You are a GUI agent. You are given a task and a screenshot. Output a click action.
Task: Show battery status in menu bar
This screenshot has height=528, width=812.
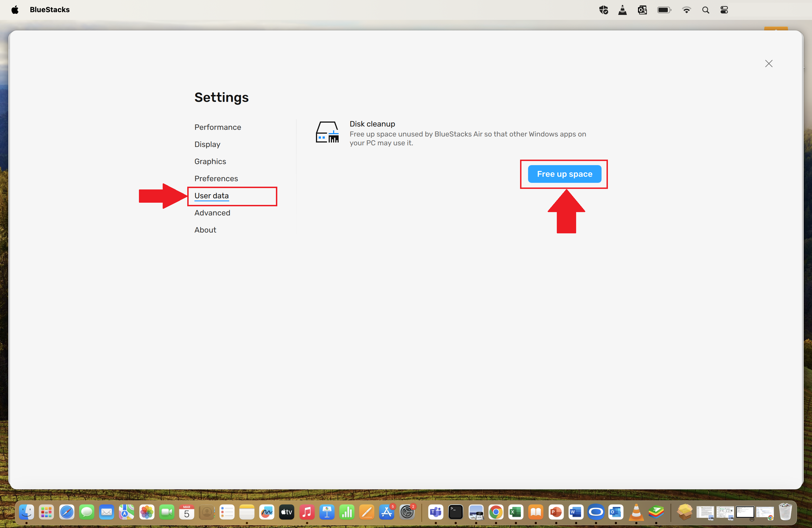[664, 10]
